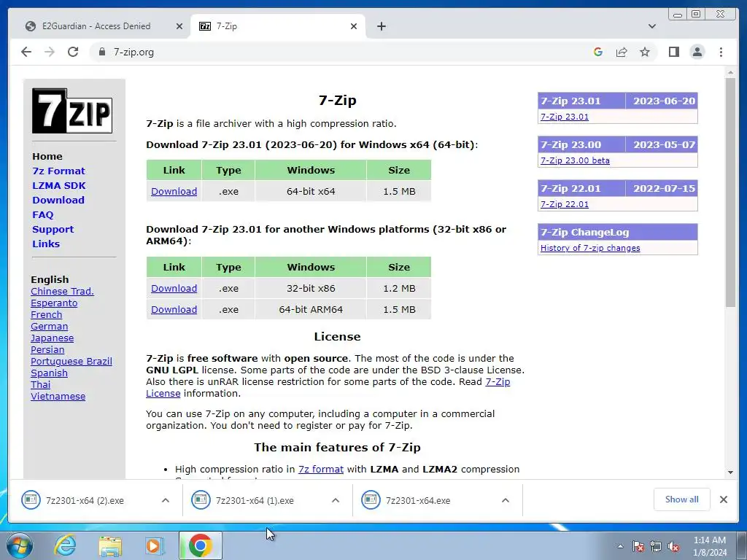Open History of 7-zip changes

pos(590,248)
